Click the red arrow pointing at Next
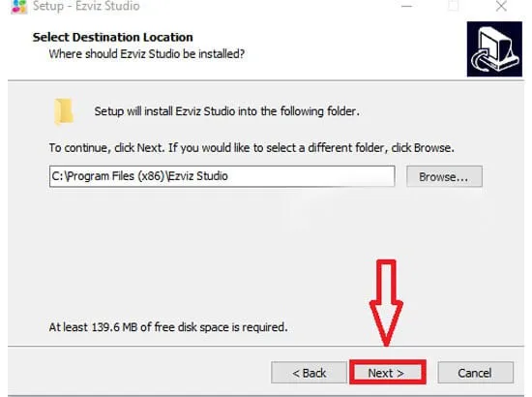 386,302
